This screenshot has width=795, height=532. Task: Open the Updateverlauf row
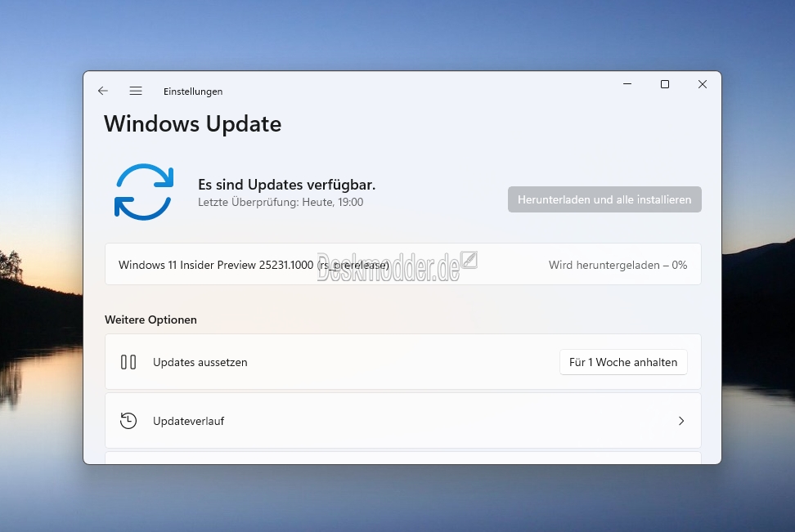(x=403, y=421)
